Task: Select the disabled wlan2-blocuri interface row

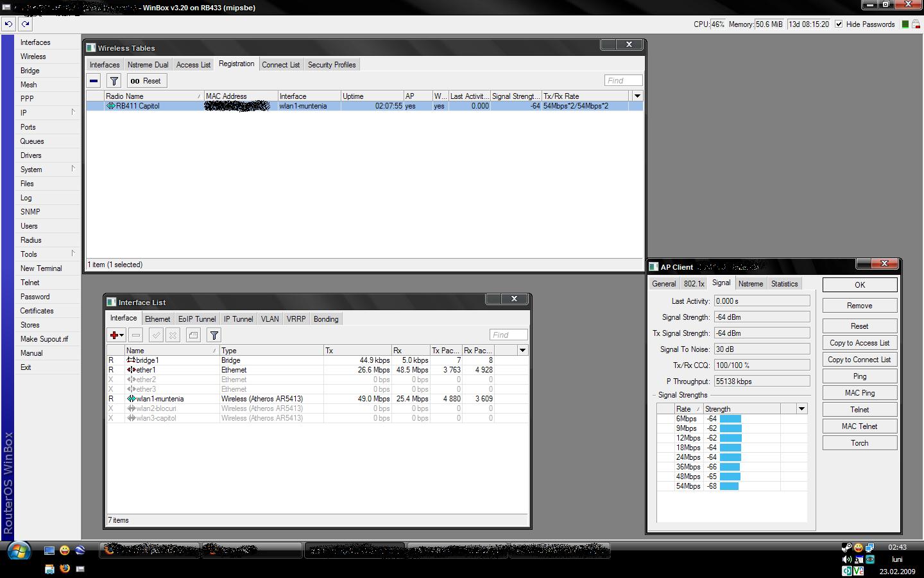Action: click(318, 408)
